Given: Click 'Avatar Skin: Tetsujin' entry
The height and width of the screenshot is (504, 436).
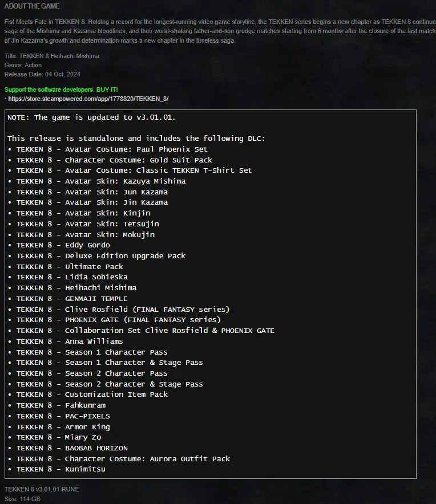Looking at the screenshot, I should click(87, 223).
